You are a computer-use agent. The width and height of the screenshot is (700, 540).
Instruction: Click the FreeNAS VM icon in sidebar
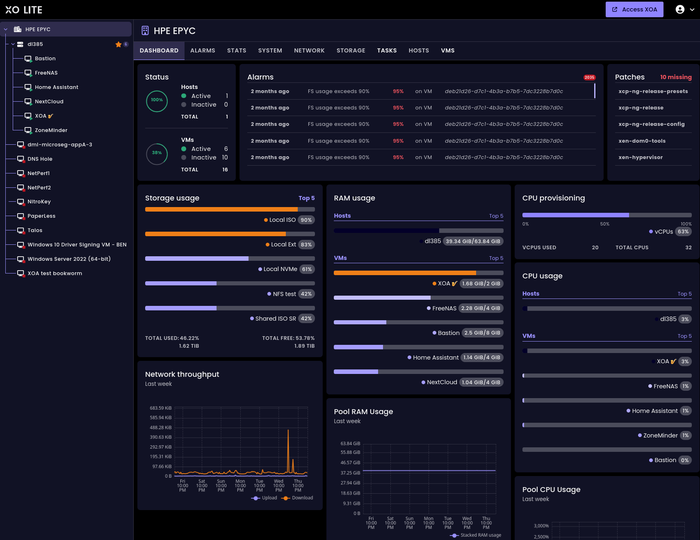pyautogui.click(x=28, y=73)
